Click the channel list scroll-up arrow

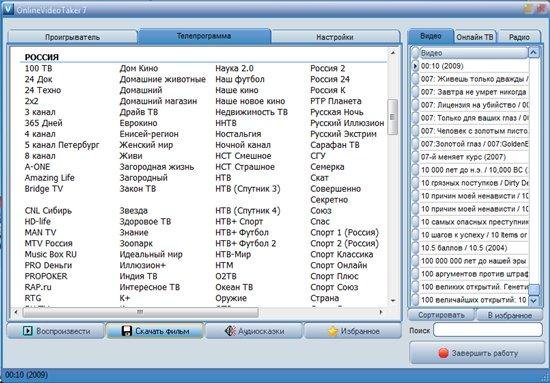click(x=393, y=53)
